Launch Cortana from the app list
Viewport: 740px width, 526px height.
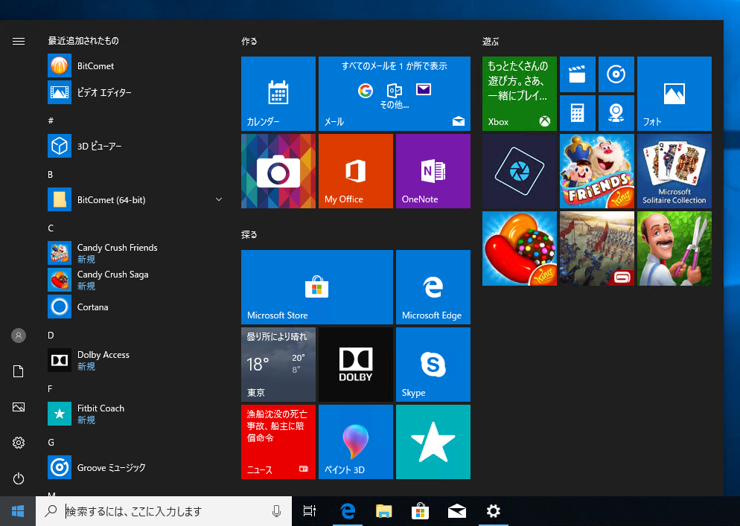click(135, 307)
